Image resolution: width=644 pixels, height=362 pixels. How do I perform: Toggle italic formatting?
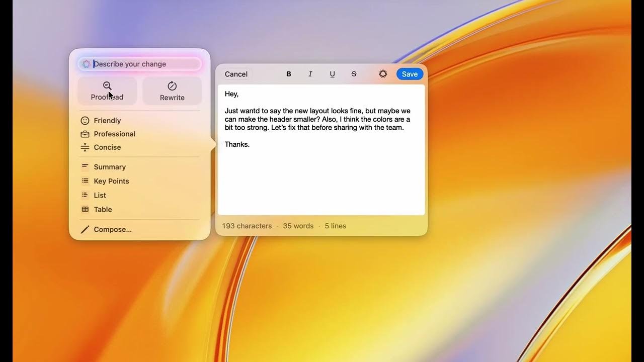[310, 74]
